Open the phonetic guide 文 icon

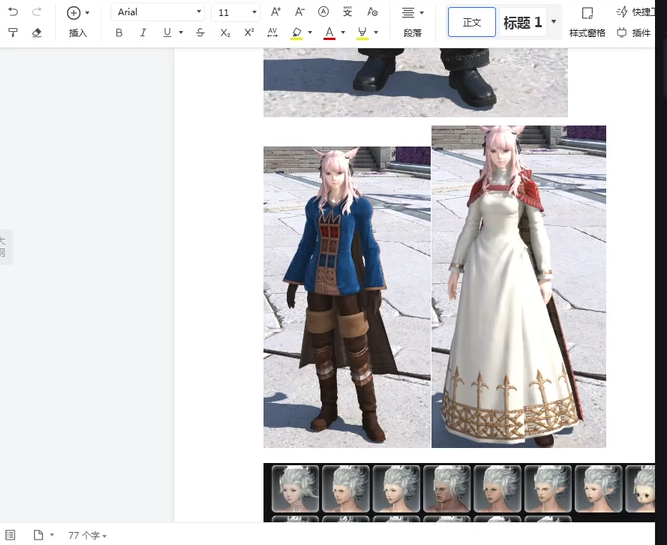point(348,12)
